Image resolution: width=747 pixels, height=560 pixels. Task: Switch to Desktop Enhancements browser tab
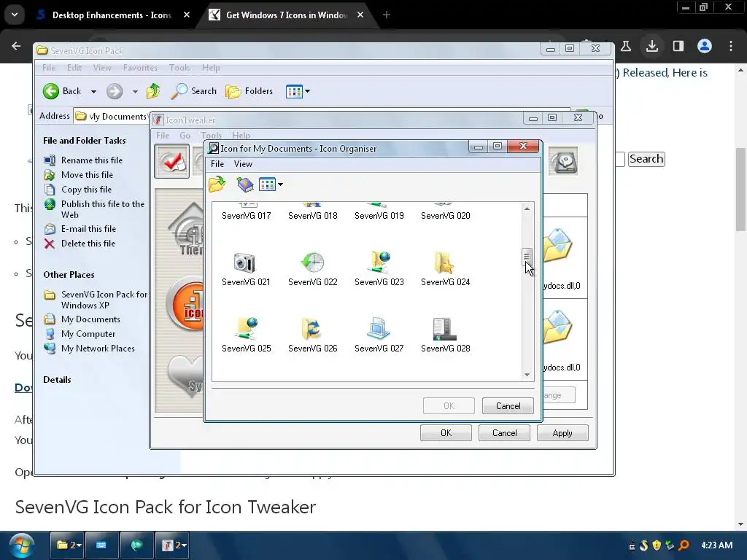[111, 15]
